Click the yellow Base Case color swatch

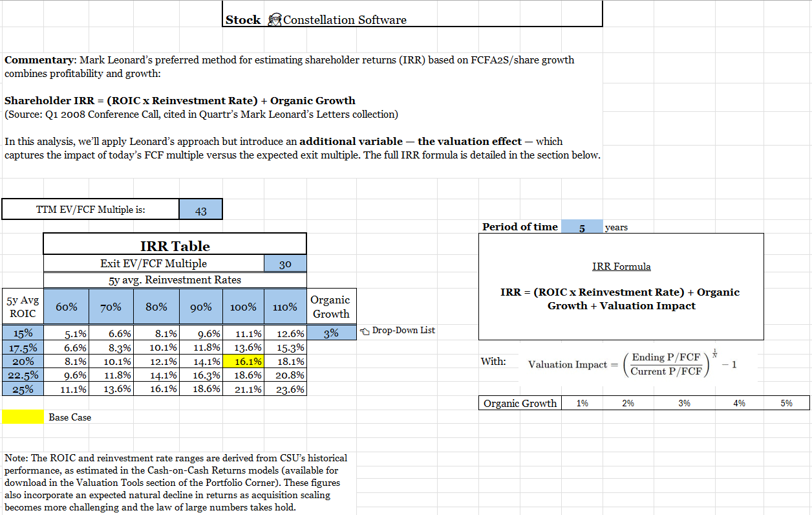click(23, 417)
